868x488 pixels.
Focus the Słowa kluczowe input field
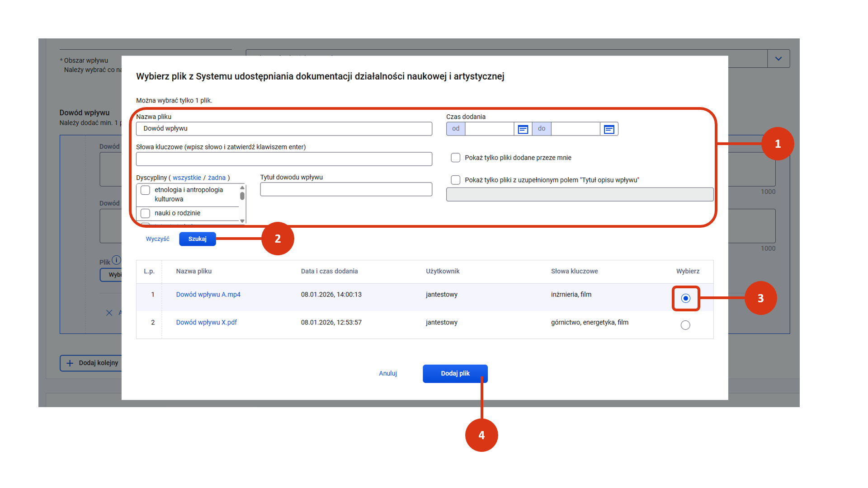[284, 159]
